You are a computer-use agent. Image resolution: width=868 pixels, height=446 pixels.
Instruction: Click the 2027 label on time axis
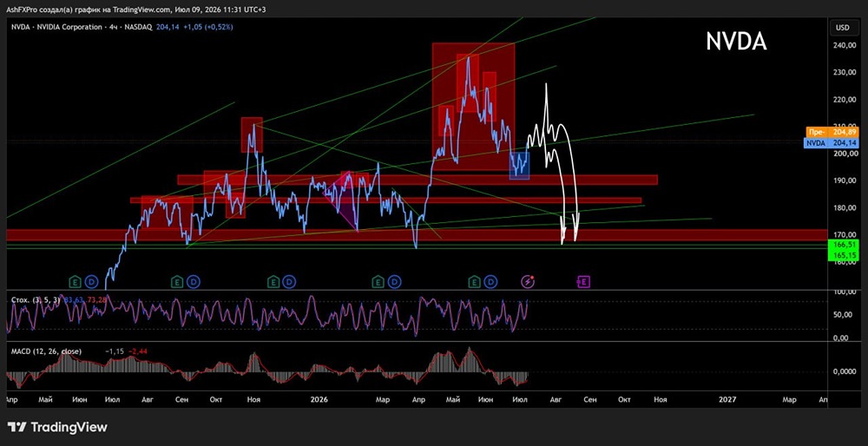click(728, 399)
